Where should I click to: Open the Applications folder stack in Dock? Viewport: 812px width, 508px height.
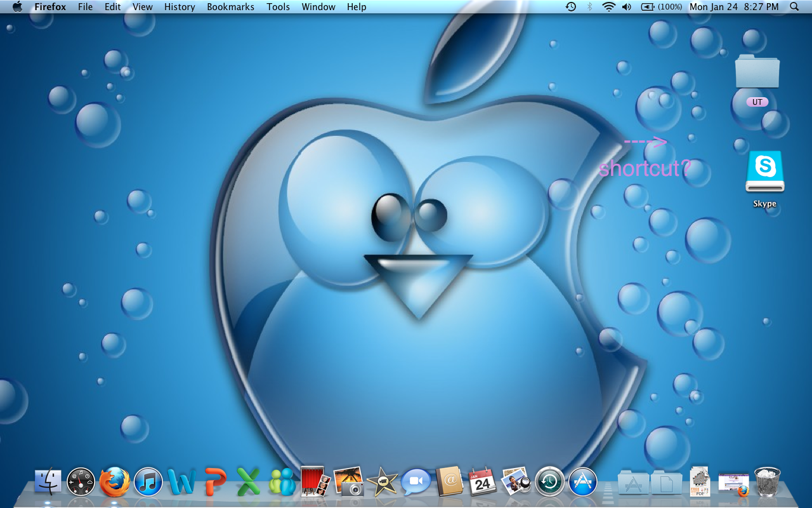click(632, 483)
